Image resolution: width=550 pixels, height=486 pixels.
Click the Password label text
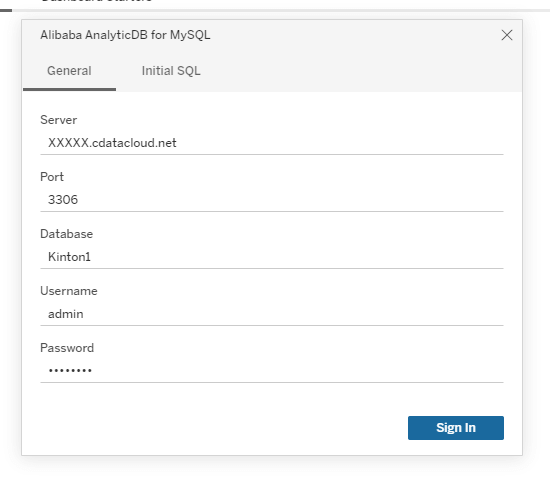pyautogui.click(x=67, y=348)
